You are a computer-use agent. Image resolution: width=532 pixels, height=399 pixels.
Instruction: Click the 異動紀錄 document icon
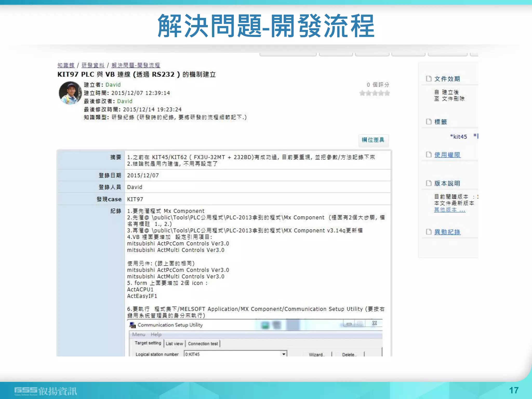tap(429, 232)
